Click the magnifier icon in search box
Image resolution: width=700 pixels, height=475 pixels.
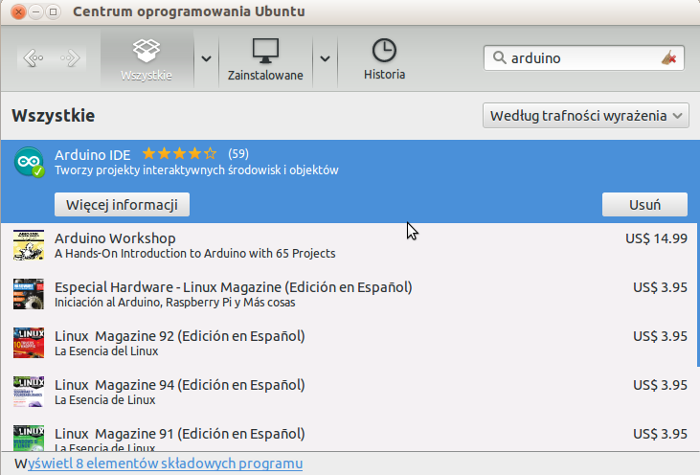pyautogui.click(x=499, y=58)
